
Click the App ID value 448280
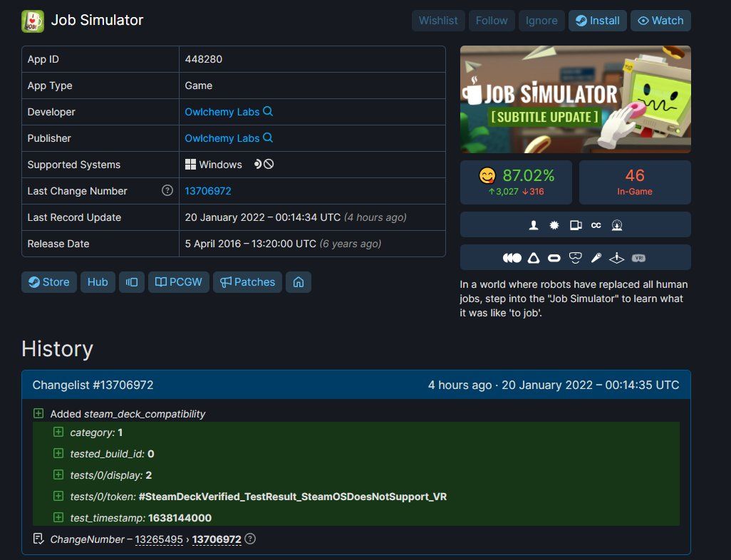pos(204,59)
